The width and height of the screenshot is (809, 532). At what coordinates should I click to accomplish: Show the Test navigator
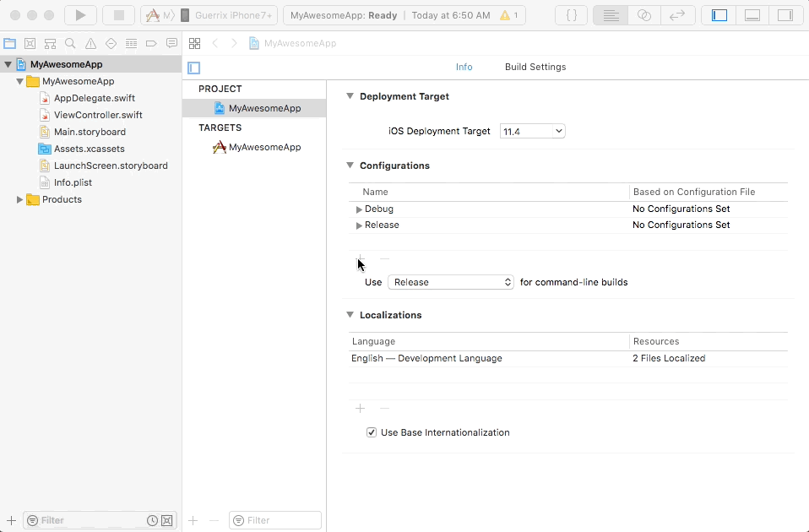point(111,43)
